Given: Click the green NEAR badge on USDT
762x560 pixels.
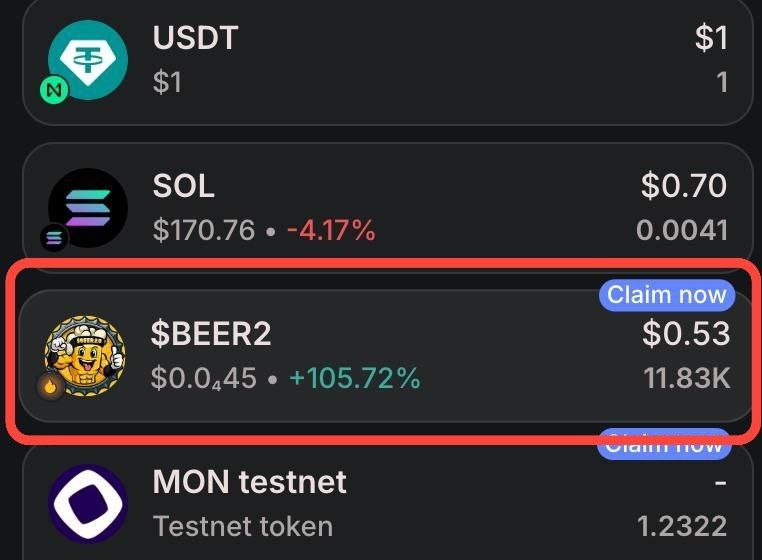Looking at the screenshot, I should click(53, 91).
